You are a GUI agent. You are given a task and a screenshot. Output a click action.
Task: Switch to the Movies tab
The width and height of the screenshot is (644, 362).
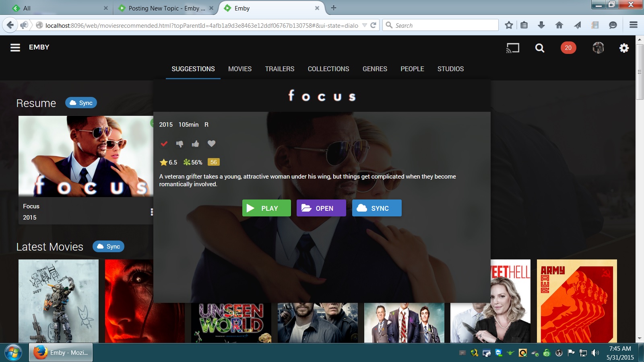240,69
